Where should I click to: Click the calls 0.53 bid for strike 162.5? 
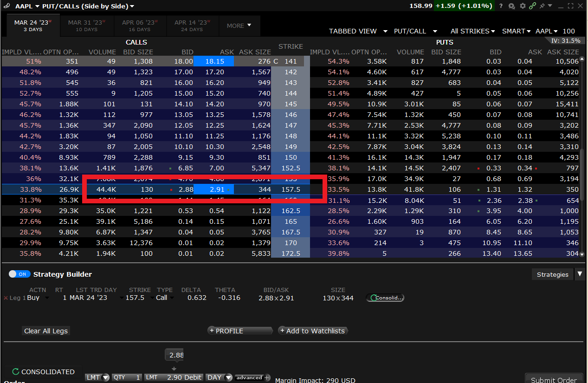186,211
